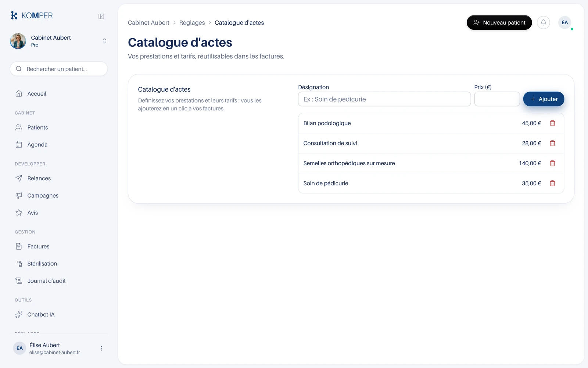Open the Agenda calendar icon
This screenshot has height=368, width=588.
pyautogui.click(x=19, y=145)
